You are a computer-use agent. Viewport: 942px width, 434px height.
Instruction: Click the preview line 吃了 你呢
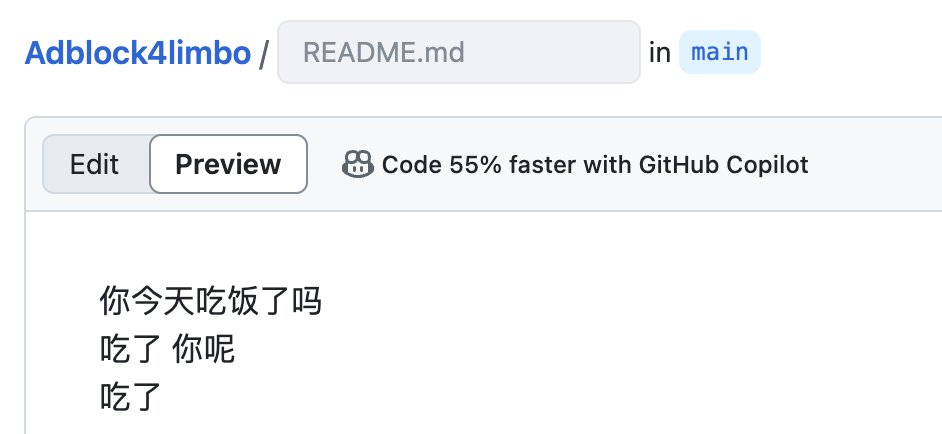(x=168, y=349)
